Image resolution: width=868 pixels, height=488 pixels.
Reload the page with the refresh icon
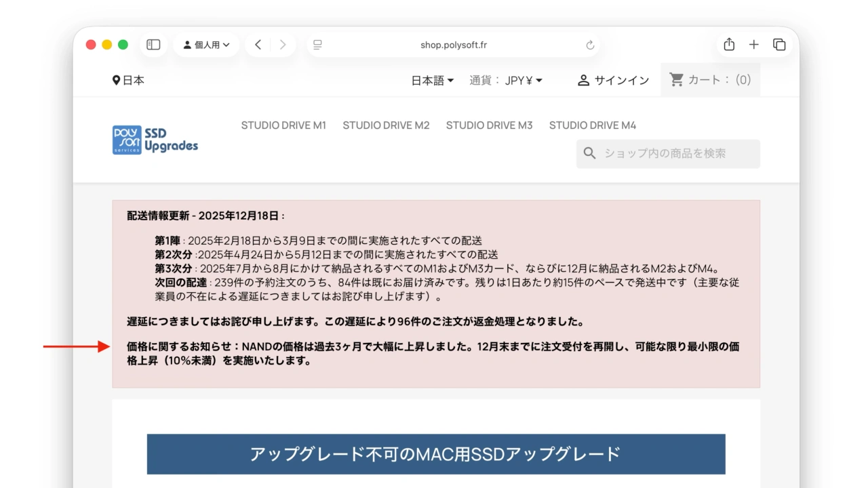pos(590,45)
